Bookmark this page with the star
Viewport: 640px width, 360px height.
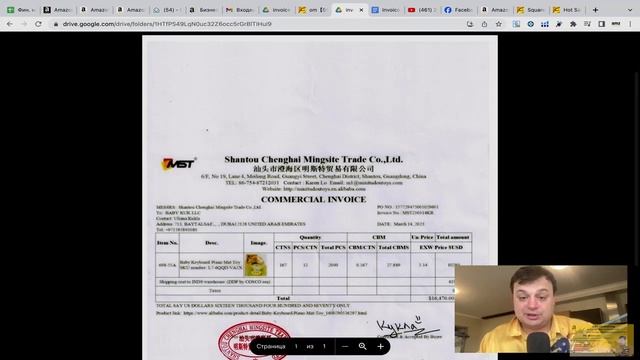pos(498,24)
